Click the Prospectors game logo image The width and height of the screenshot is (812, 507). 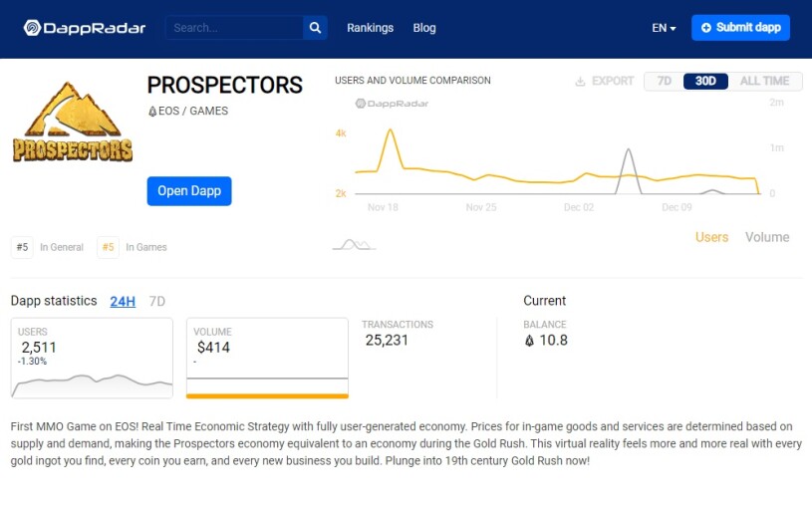click(73, 122)
